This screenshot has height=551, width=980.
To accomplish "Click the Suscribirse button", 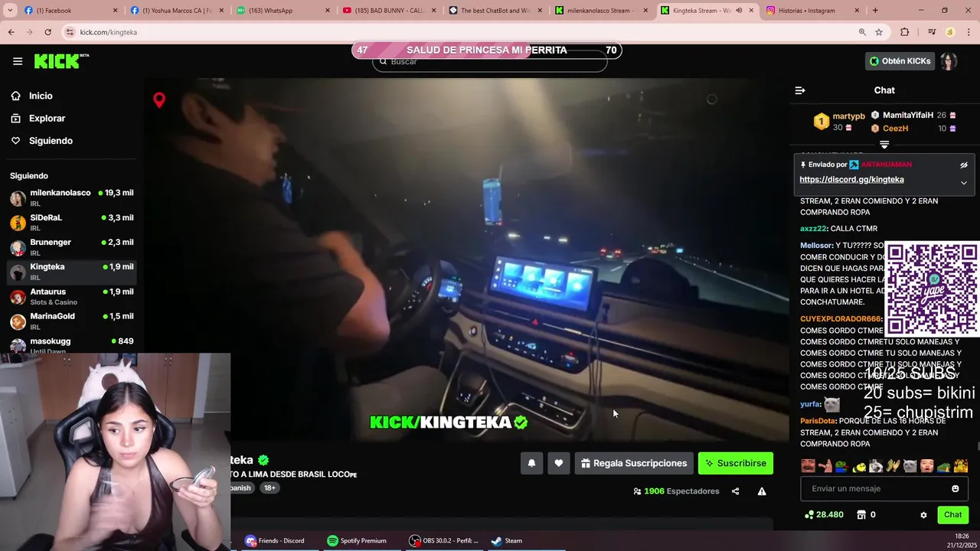I will (x=736, y=463).
